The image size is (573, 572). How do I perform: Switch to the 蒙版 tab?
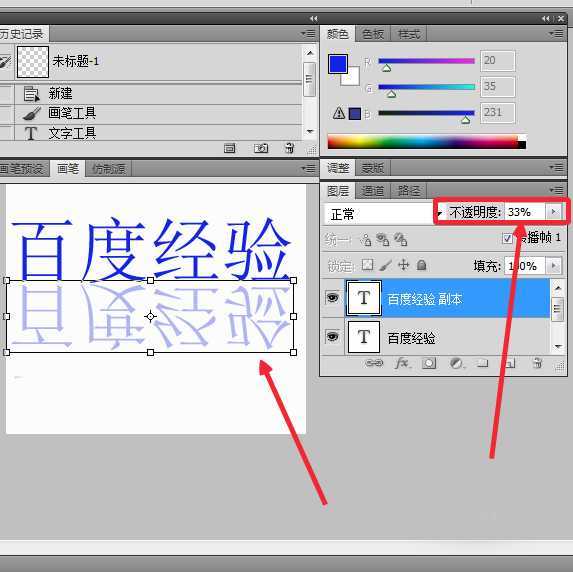tap(373, 168)
